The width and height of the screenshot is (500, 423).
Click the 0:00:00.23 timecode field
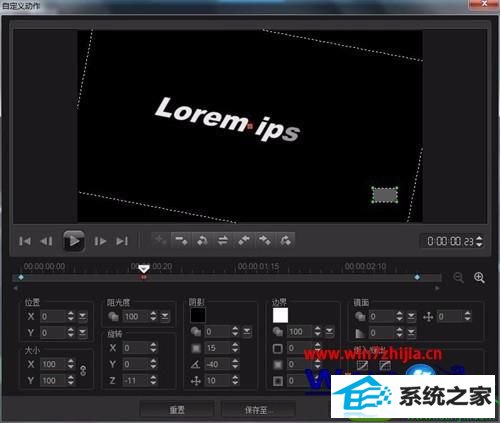(450, 241)
